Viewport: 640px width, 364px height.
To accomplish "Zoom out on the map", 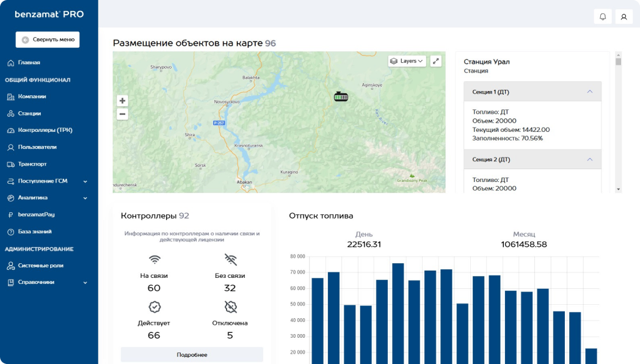I will (x=122, y=114).
